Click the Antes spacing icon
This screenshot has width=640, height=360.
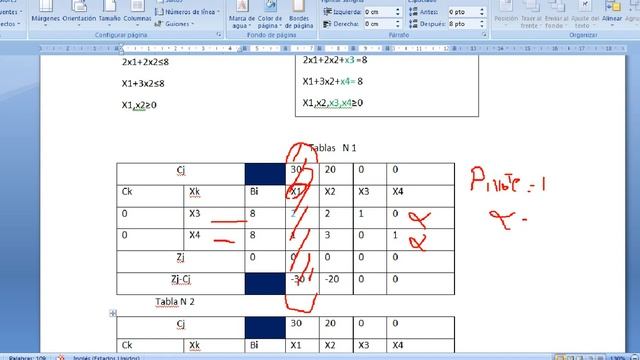click(x=413, y=12)
